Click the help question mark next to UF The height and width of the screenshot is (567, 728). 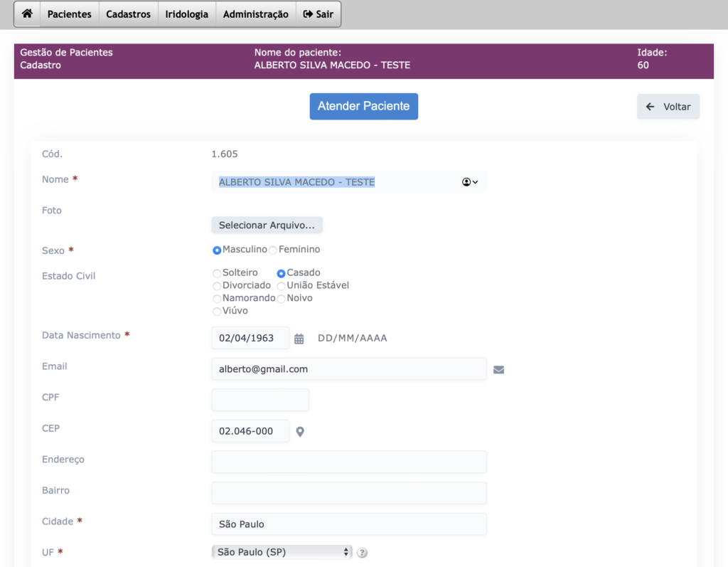pyautogui.click(x=363, y=553)
